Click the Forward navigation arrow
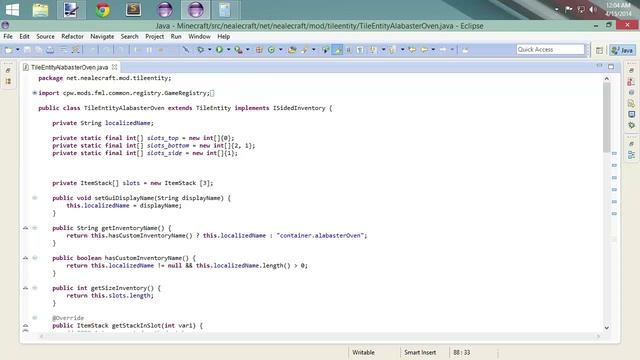The image size is (640, 360). 443,50
